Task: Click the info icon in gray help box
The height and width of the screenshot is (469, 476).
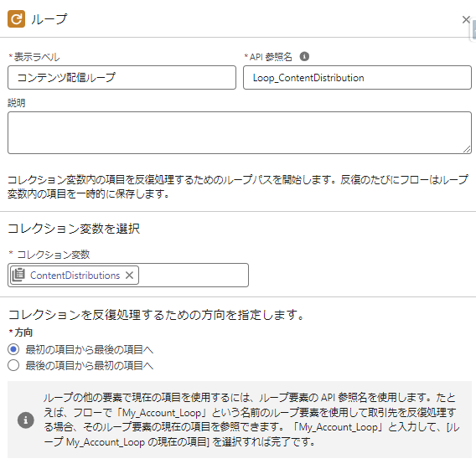Action: pos(25,420)
